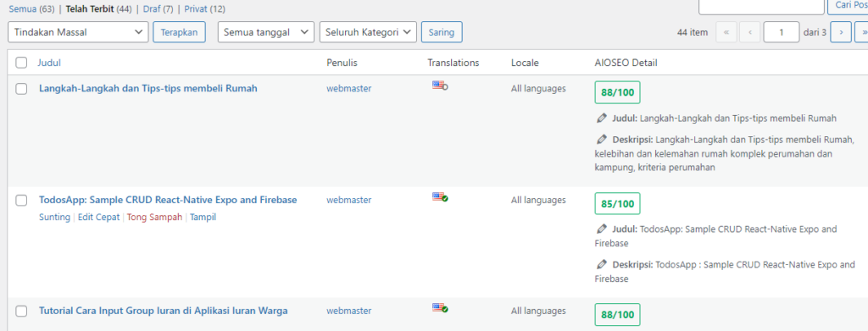Click search posts input field
This screenshot has width=868, height=331.
(x=762, y=6)
